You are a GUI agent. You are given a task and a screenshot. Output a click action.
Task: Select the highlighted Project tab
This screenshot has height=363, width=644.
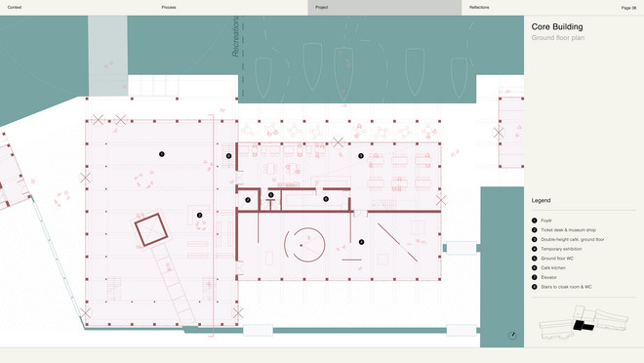click(x=384, y=8)
